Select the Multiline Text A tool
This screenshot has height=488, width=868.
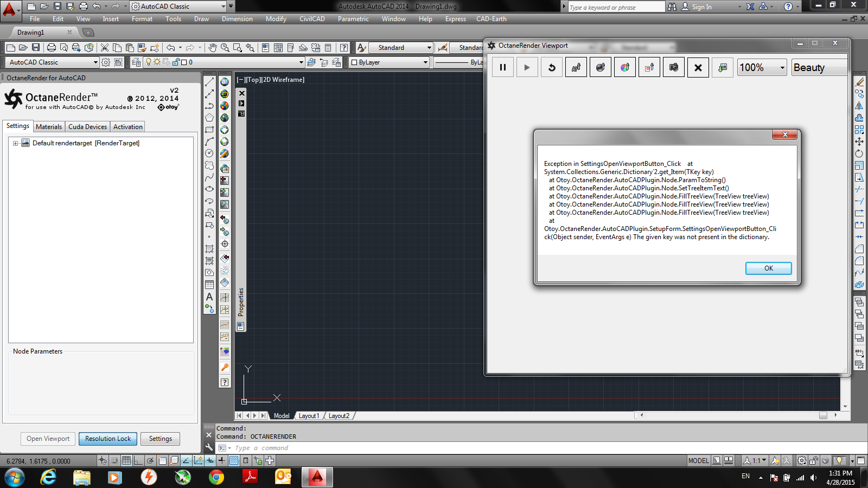tap(209, 297)
